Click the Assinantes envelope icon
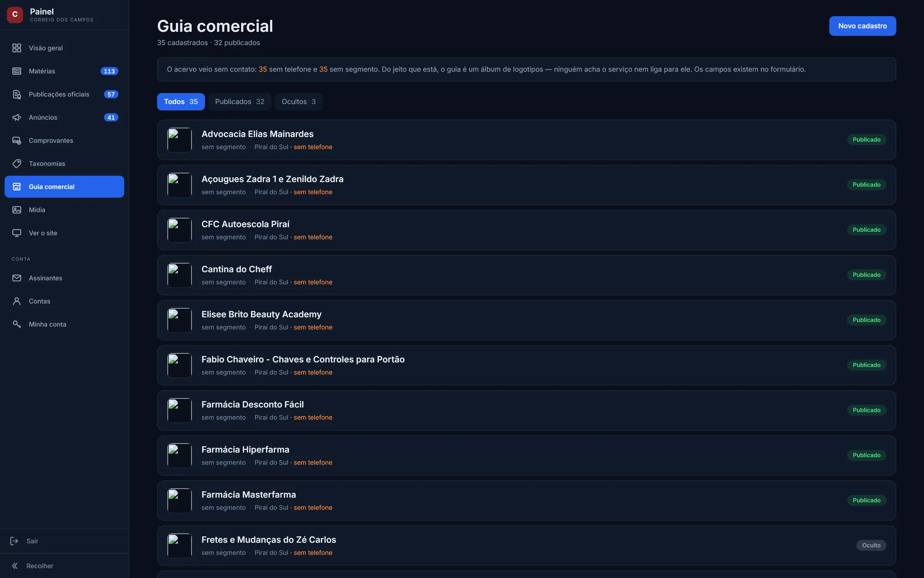This screenshot has width=924, height=578. tap(17, 278)
